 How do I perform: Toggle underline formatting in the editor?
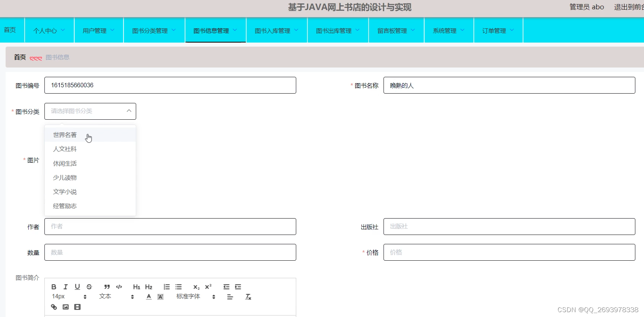pos(77,287)
